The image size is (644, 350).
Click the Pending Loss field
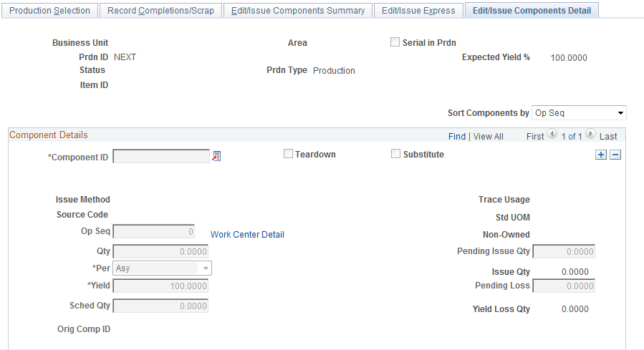(564, 286)
